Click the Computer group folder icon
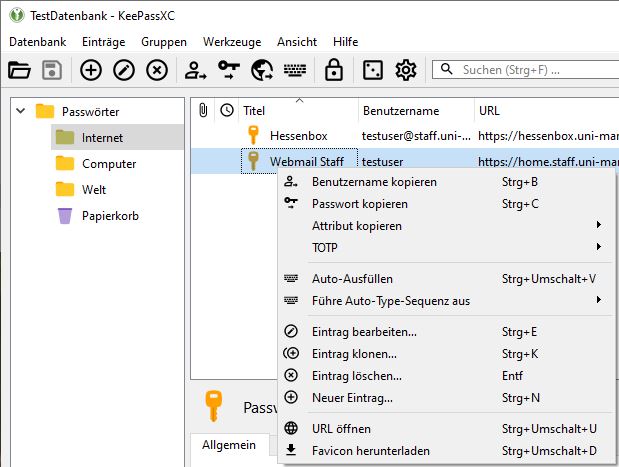This screenshot has height=467, width=619. (x=65, y=163)
